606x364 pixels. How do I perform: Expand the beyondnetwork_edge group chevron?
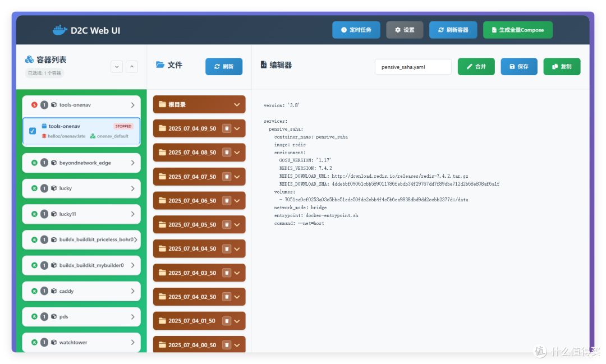point(132,163)
